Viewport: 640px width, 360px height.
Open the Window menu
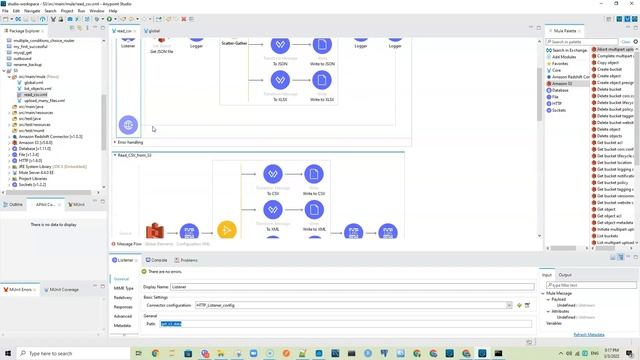(96, 11)
